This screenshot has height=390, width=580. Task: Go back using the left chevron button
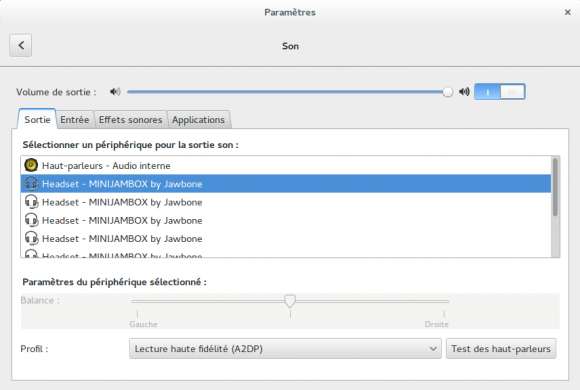20,46
